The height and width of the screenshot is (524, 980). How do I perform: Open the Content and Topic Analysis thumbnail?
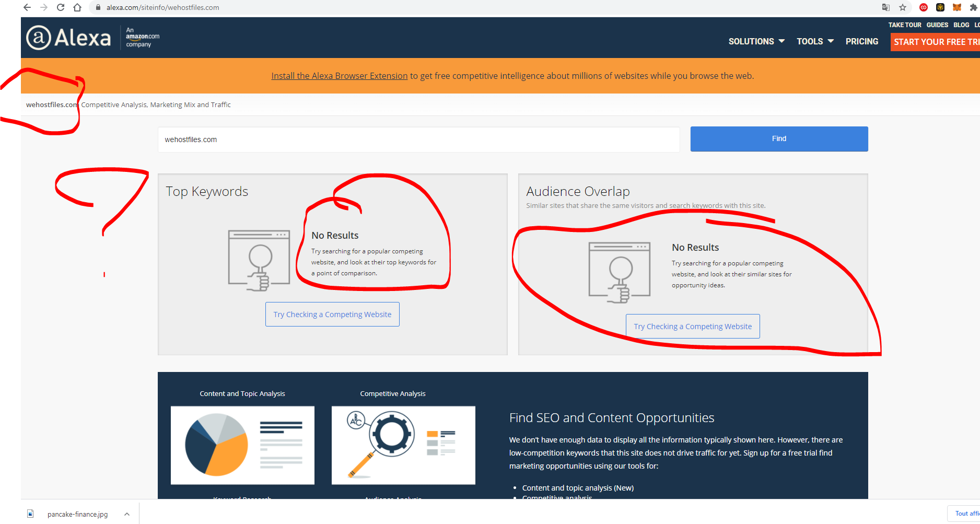point(242,445)
